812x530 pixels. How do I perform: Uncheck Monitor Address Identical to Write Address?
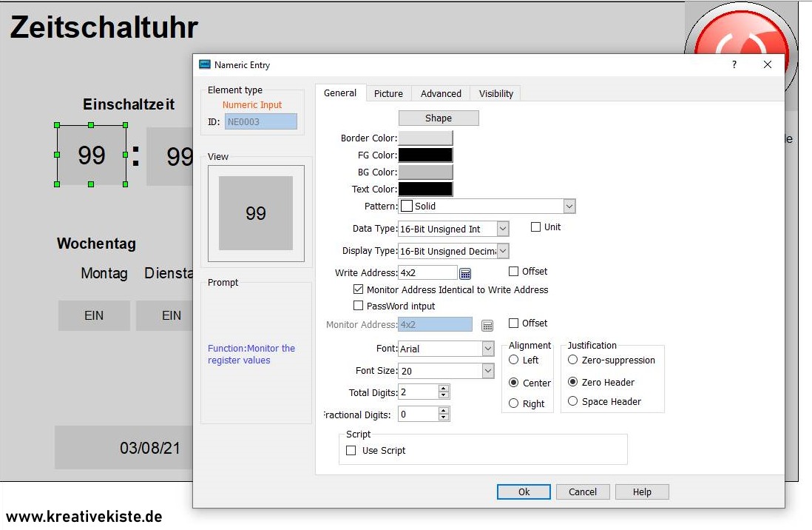(x=359, y=289)
